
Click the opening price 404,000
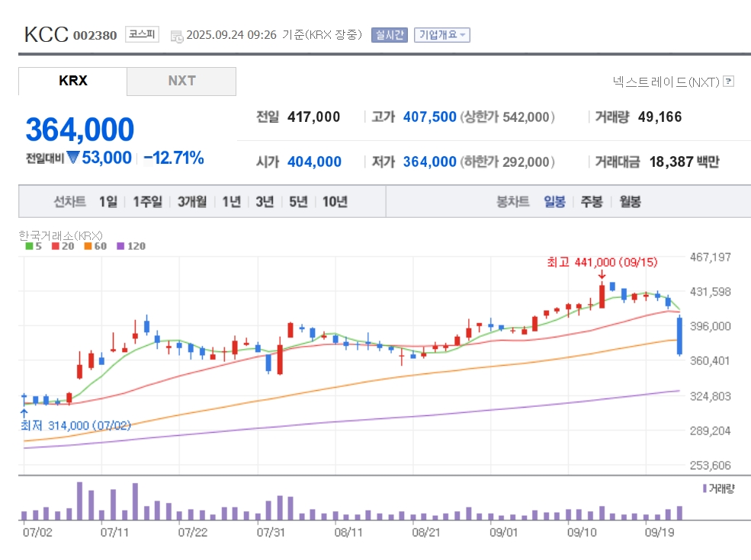[314, 162]
